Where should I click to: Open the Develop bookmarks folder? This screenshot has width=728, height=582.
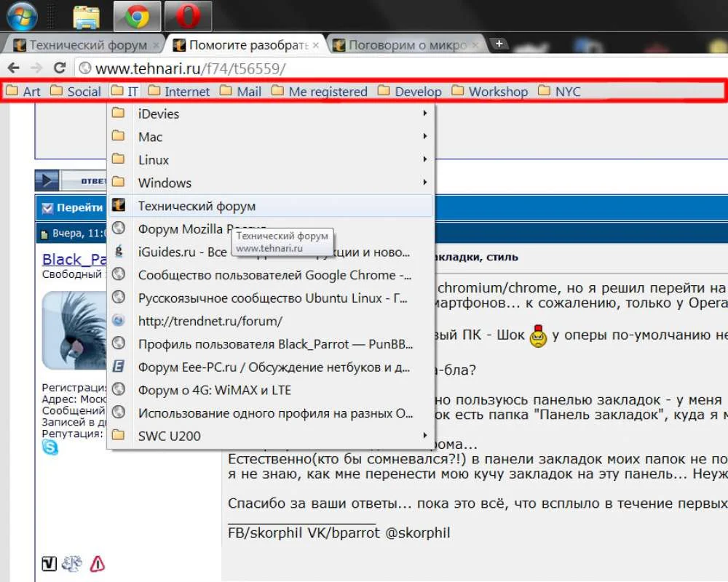click(409, 92)
